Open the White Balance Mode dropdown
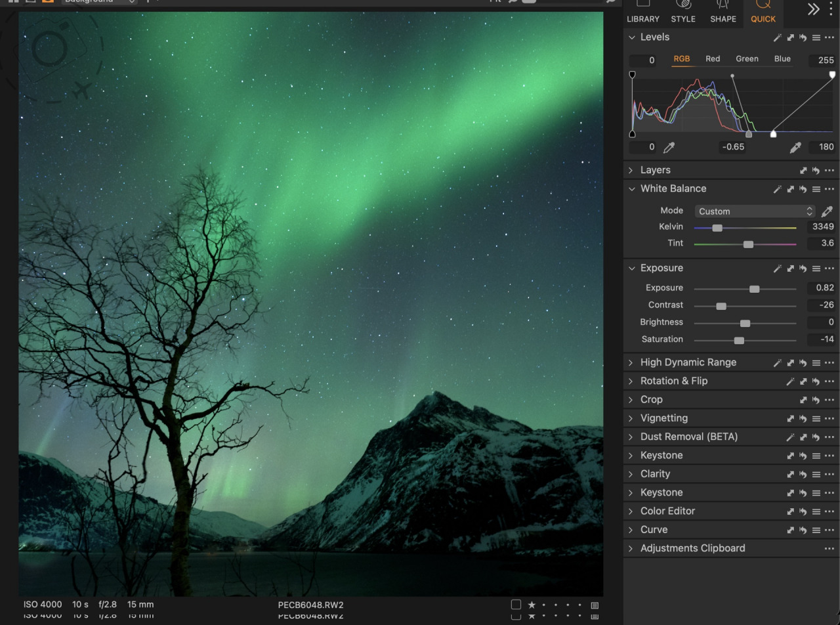 [755, 211]
